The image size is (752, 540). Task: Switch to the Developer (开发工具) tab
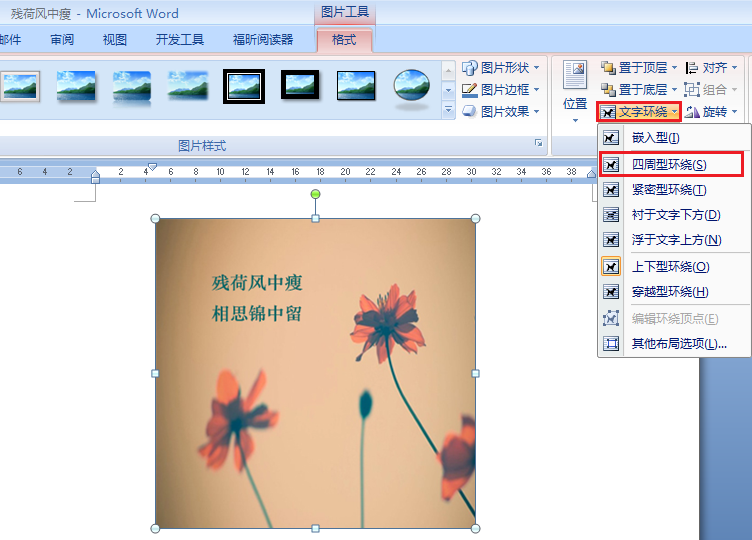[180, 40]
